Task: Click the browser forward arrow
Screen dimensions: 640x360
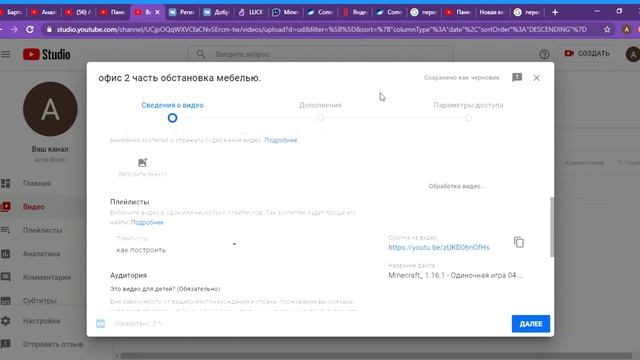Action: pyautogui.click(x=14, y=29)
